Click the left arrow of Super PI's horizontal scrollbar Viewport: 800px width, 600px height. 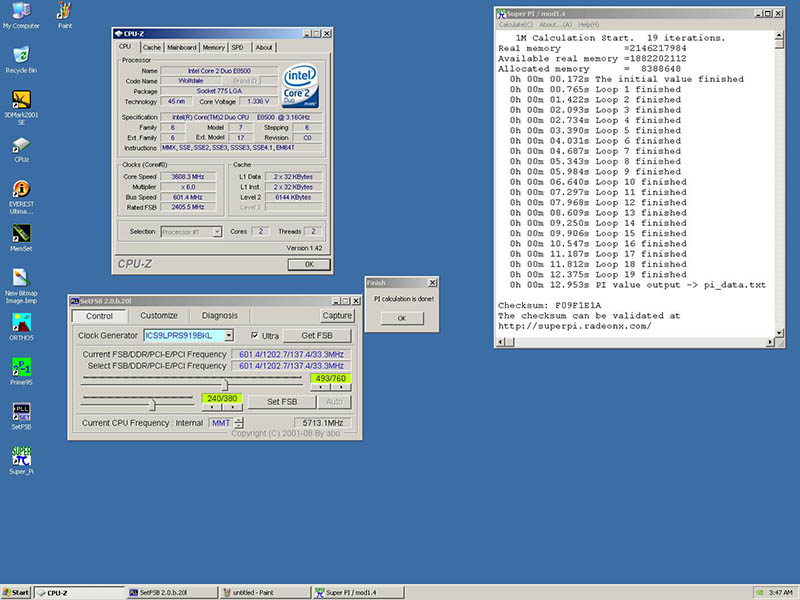[x=501, y=342]
